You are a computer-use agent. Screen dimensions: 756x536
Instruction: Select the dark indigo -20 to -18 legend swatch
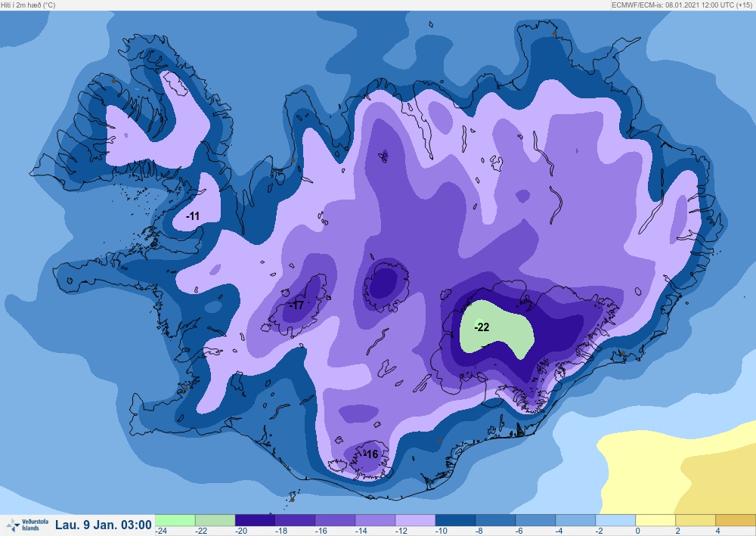coord(255,520)
